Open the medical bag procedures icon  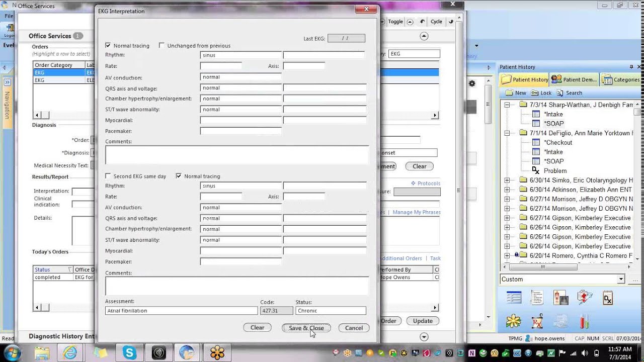pos(585,298)
